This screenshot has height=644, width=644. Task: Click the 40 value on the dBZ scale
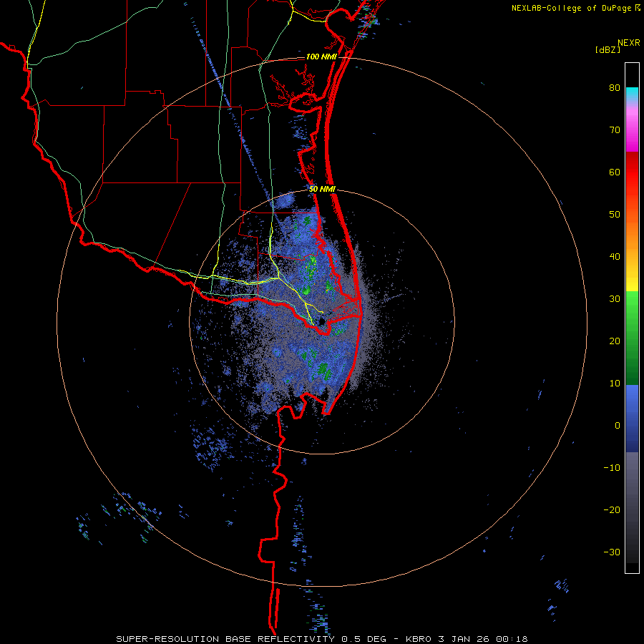click(x=615, y=257)
